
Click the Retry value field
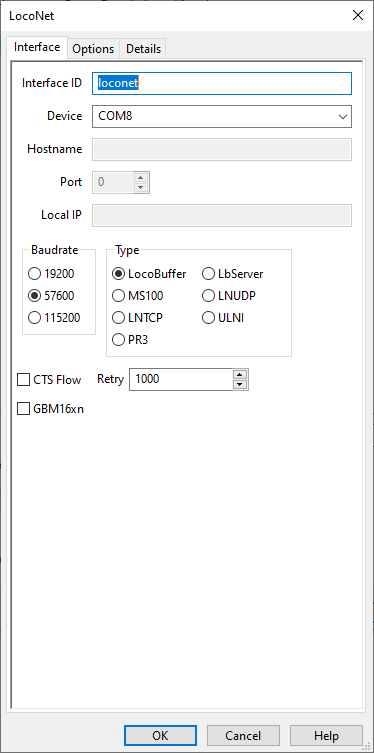point(181,379)
